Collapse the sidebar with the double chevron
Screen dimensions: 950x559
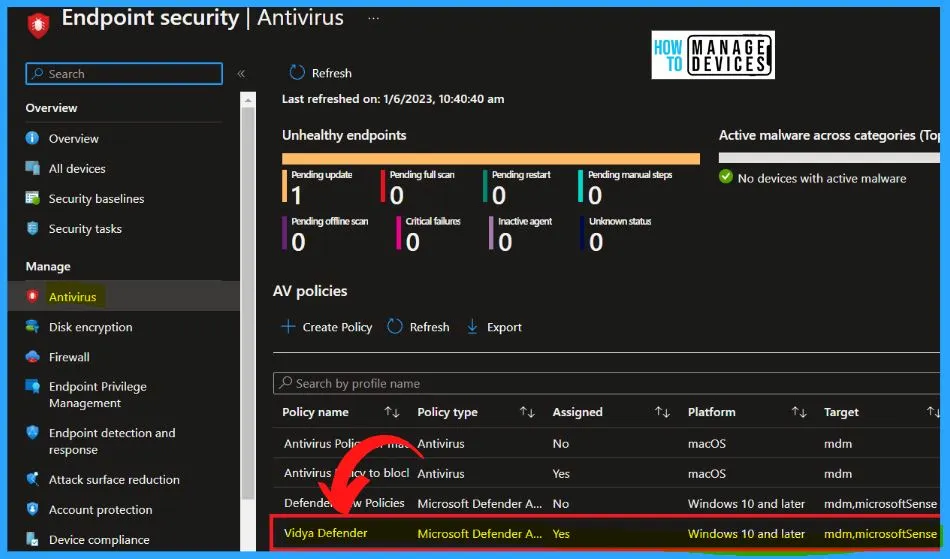tap(241, 73)
